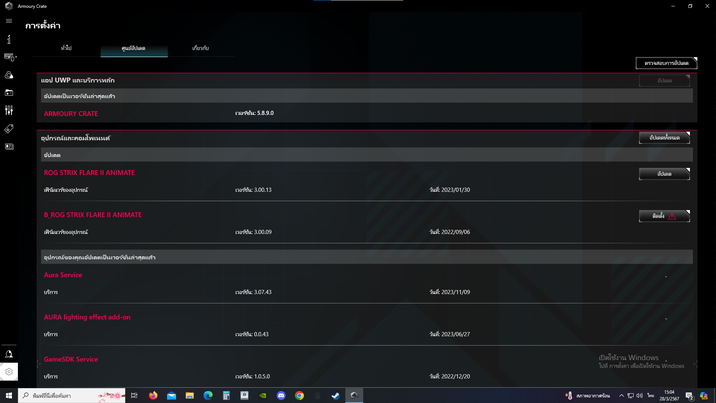Open the Windows Start menu

coord(9,396)
